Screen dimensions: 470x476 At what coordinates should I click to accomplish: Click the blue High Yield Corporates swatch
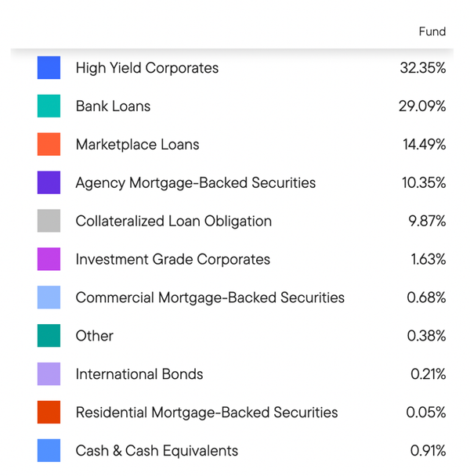pos(49,67)
